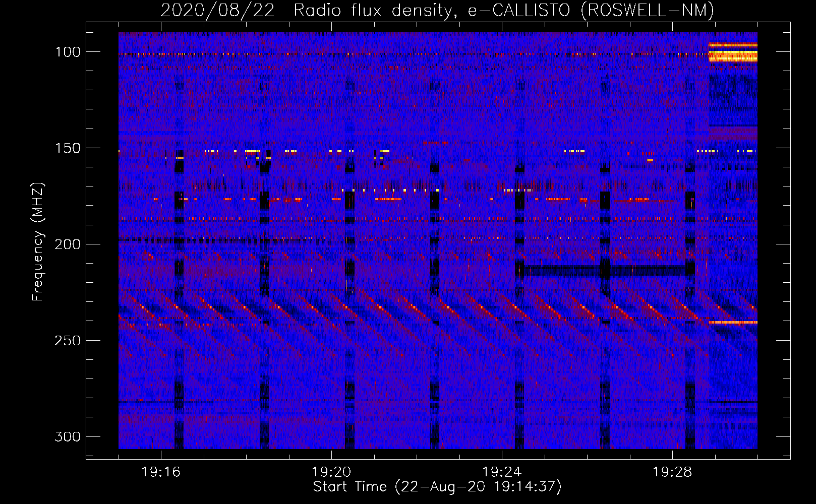Click the 'Frequency (MHZ)' y-axis label

tap(38, 242)
